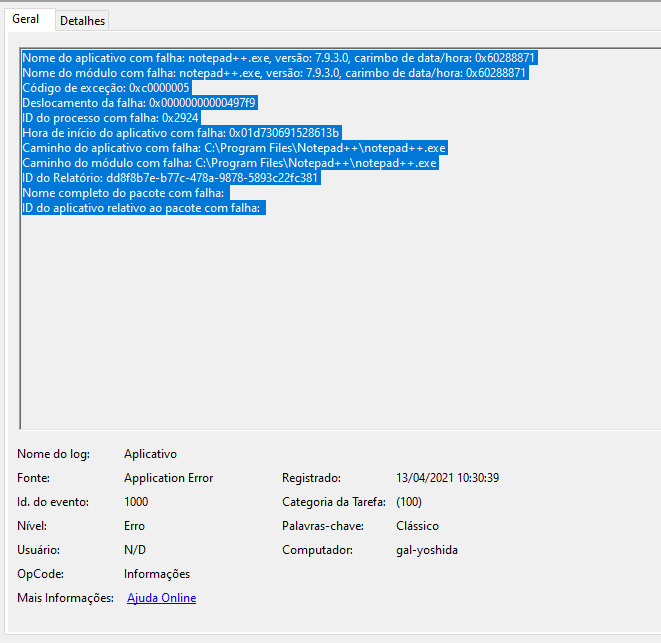The height and width of the screenshot is (643, 661).
Task: Click the 'Deslocamento da falha' line
Action: pos(140,103)
